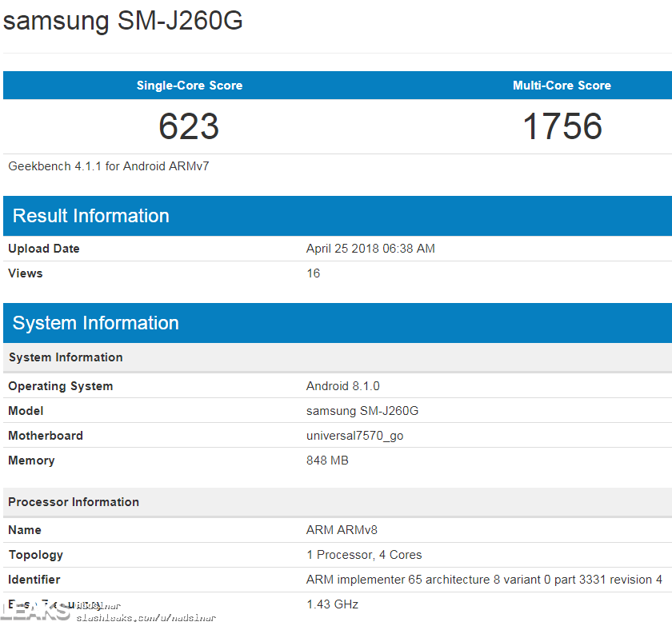The image size is (672, 626).
Task: Click the Topology label
Action: (x=36, y=555)
